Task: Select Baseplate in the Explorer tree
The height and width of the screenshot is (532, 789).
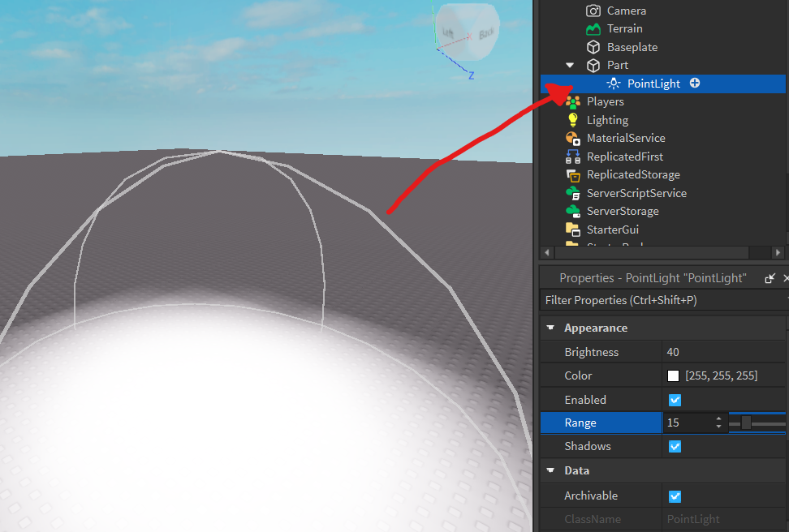Action: [x=632, y=47]
